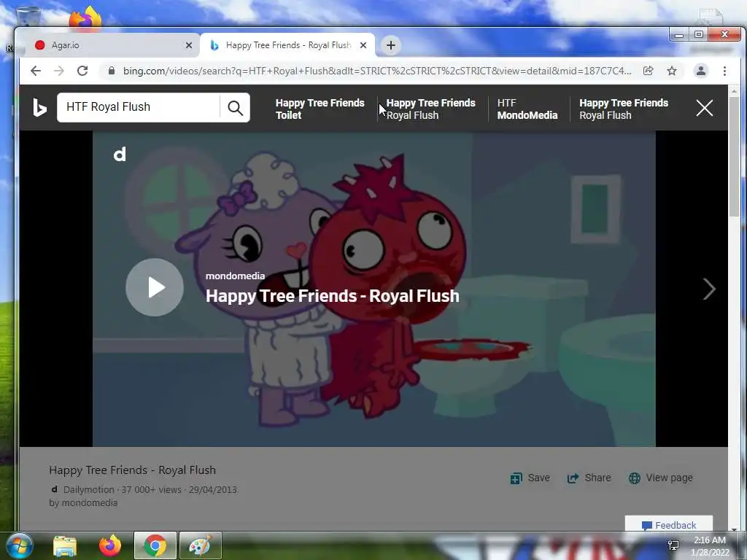The image size is (747, 560).
Task: Click the browser back arrow
Action: [x=36, y=71]
